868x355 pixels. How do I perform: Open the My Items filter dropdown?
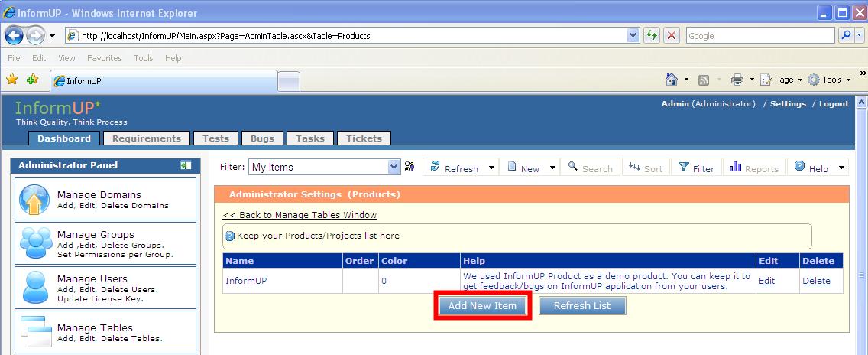pos(394,167)
